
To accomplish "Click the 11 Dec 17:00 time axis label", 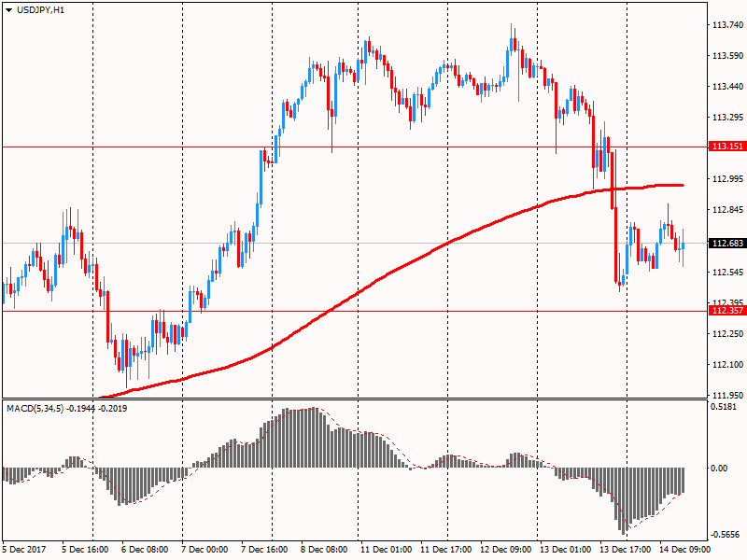I will coord(446,550).
